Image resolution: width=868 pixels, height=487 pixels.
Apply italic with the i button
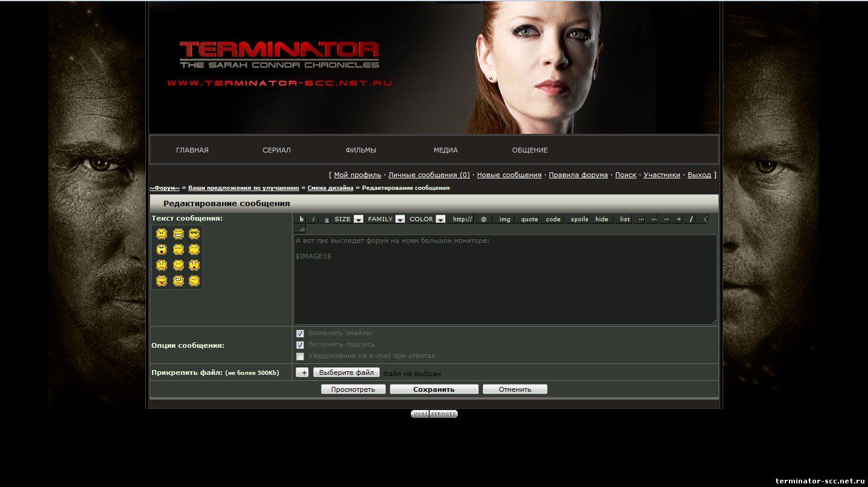click(314, 219)
